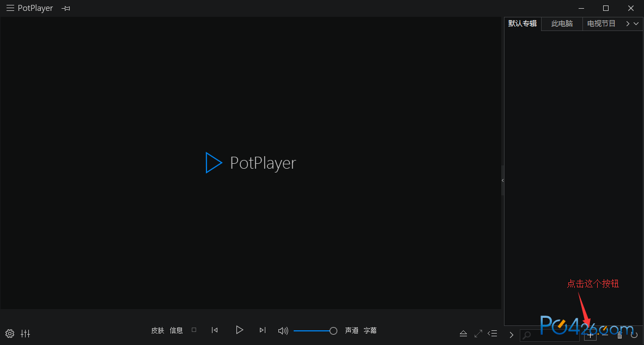This screenshot has height=345, width=644.
Task: Open settings with the gear icon
Action: click(10, 334)
